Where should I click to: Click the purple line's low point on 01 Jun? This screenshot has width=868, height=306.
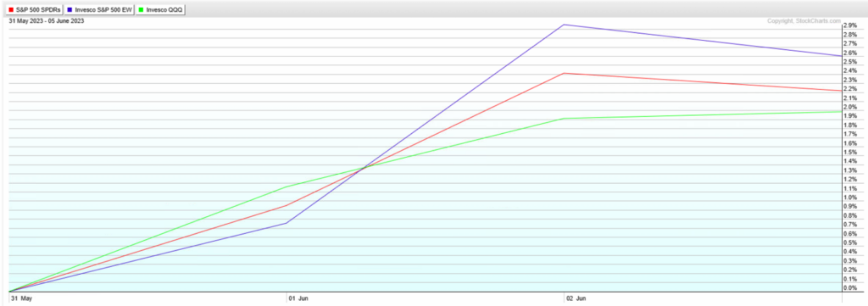point(287,223)
